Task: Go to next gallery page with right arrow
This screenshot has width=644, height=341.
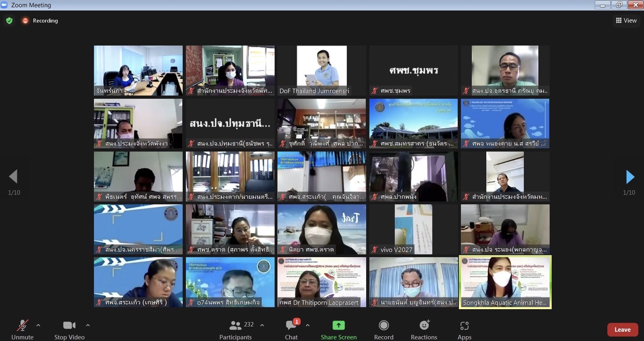Action: pyautogui.click(x=630, y=177)
